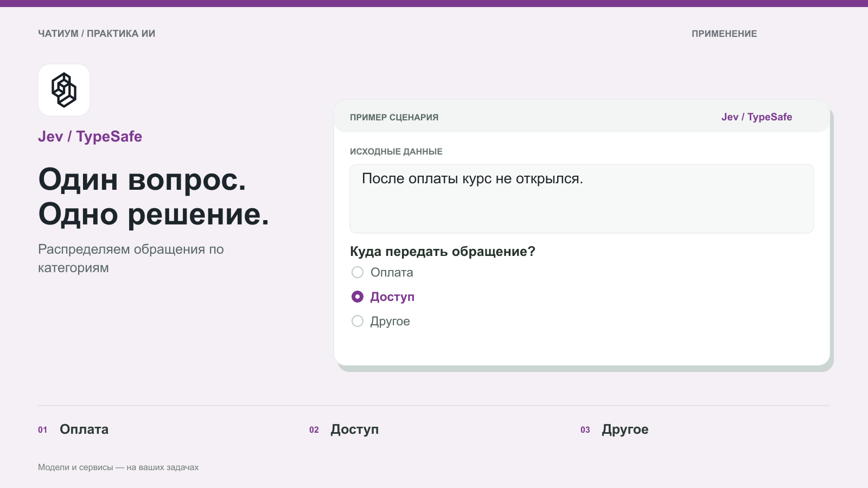Viewport: 868px width, 488px height.
Task: Click the ПРИМЕР СЦЕНАРИЯ card header label
Action: coord(394,117)
